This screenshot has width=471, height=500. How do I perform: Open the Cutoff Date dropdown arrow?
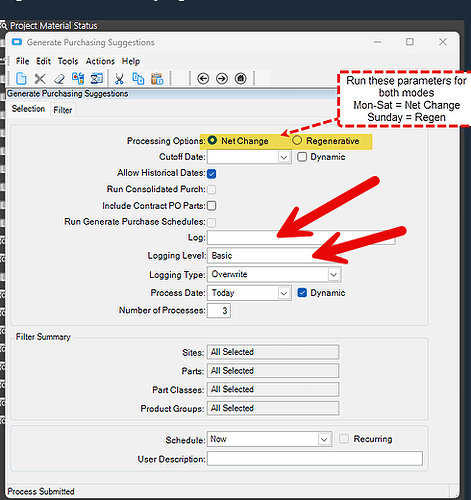(x=284, y=157)
